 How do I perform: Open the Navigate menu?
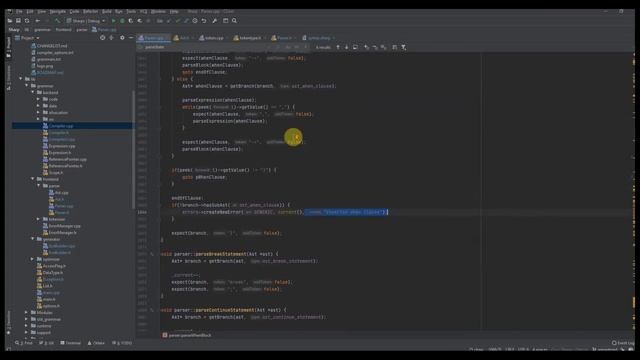pos(58,11)
